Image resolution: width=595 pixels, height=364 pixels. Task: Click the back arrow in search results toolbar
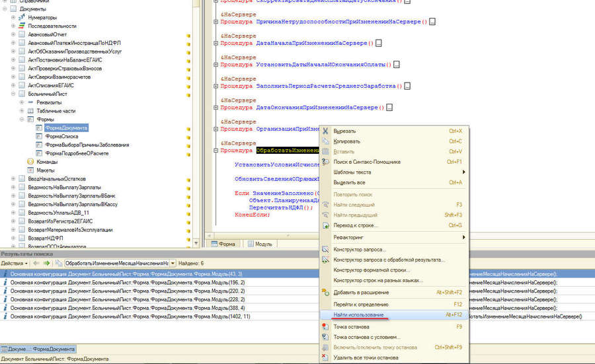pos(36,263)
